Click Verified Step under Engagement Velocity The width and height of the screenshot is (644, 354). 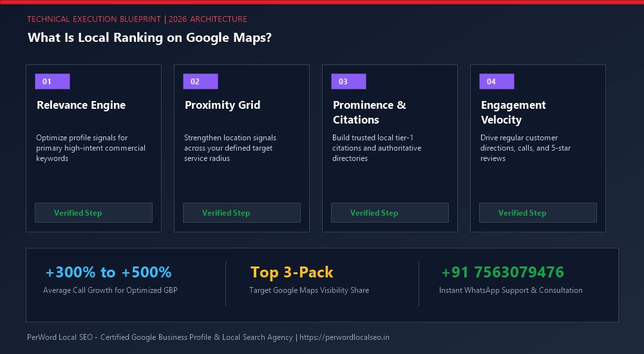(x=538, y=213)
